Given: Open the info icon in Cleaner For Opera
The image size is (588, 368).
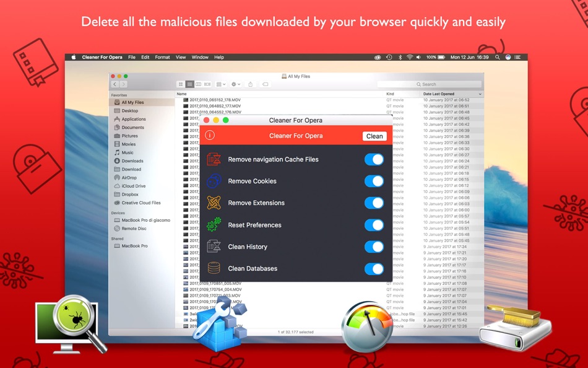Looking at the screenshot, I should 210,135.
